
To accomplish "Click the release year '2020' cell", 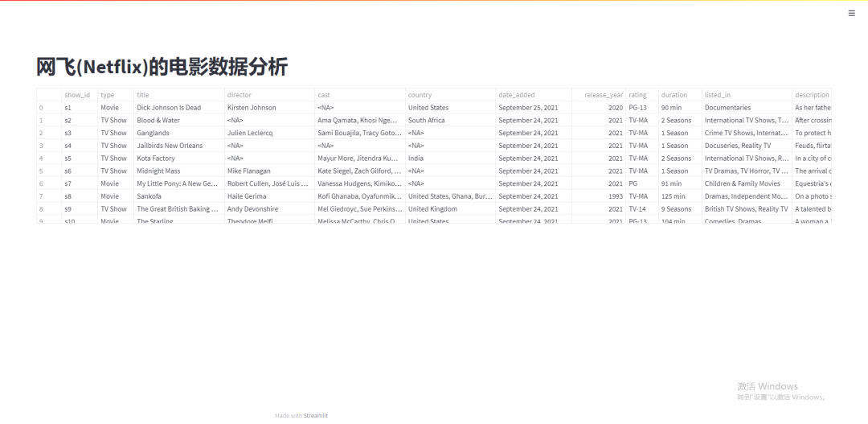I will coord(599,108).
